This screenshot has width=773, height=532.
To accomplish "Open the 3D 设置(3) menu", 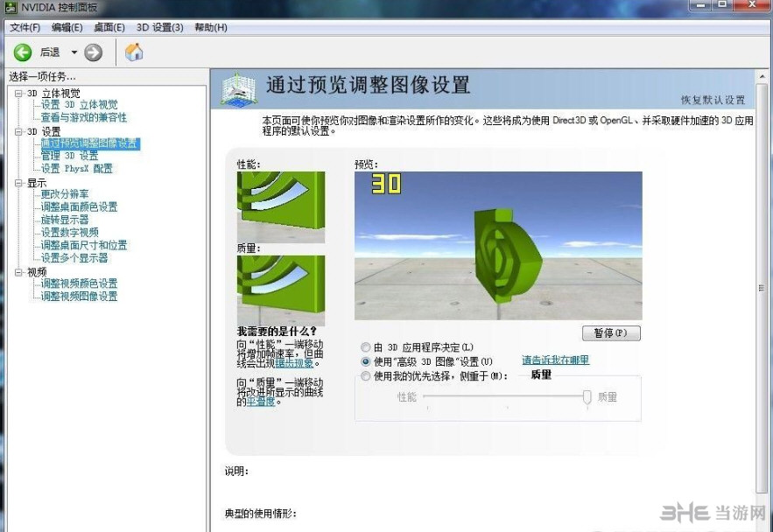I will click(x=159, y=28).
